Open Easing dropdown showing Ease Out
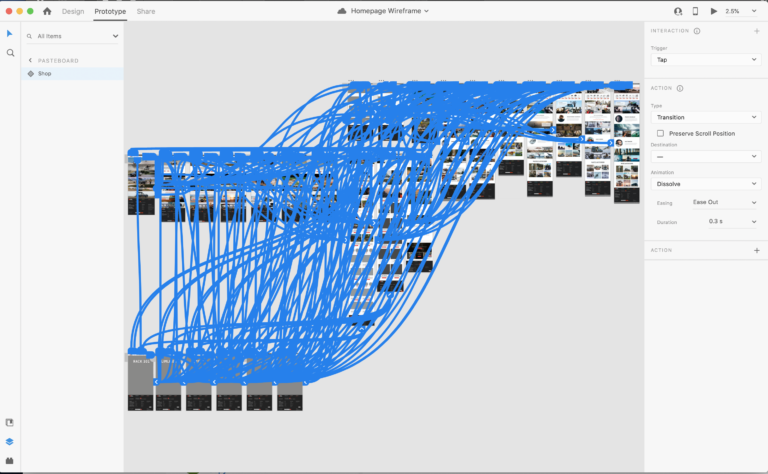768x474 pixels. click(725, 202)
